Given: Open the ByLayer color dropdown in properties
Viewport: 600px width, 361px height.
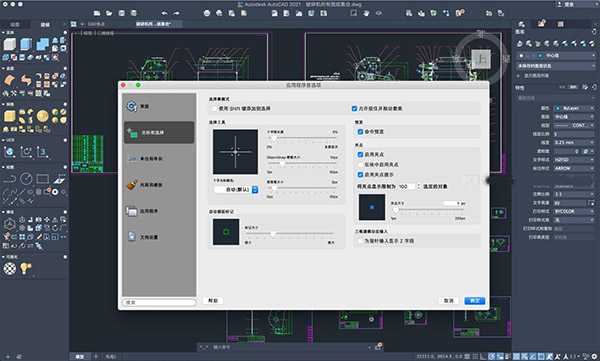Looking at the screenshot, I should [x=574, y=108].
